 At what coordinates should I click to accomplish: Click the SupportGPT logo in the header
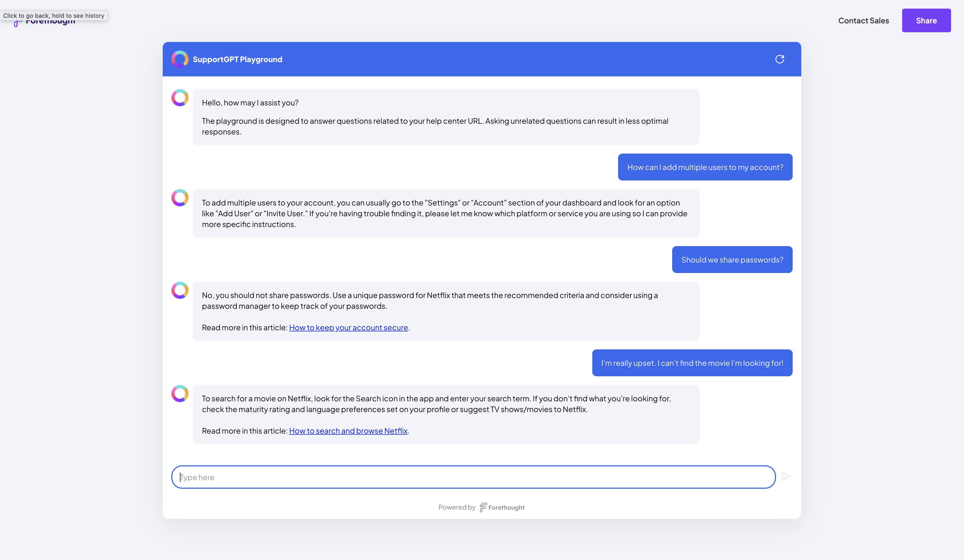point(180,59)
